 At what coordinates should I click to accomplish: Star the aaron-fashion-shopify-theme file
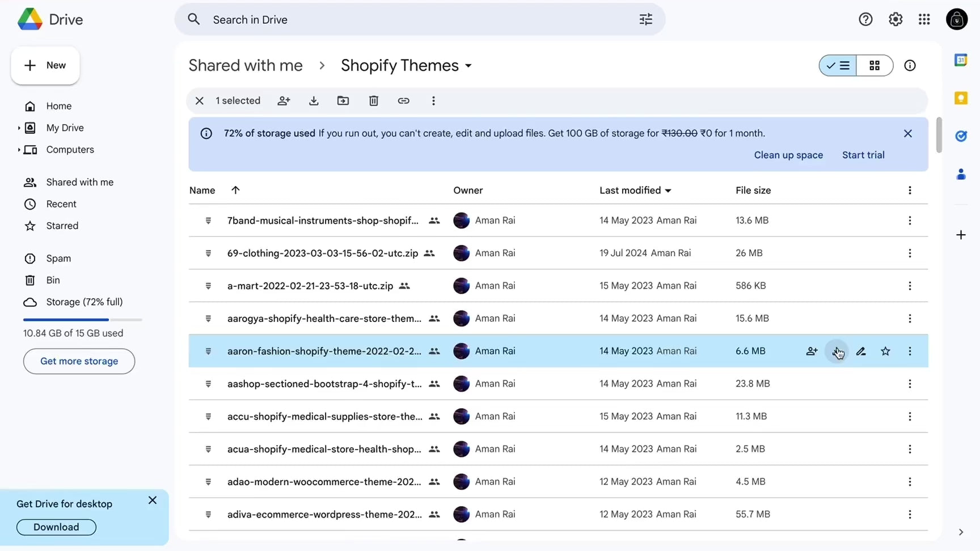click(885, 351)
